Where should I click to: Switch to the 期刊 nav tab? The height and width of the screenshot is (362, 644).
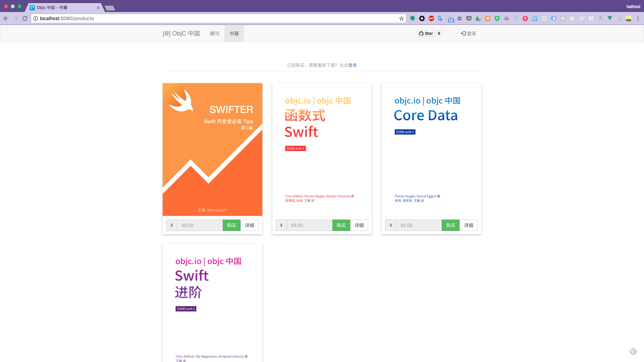tap(214, 34)
